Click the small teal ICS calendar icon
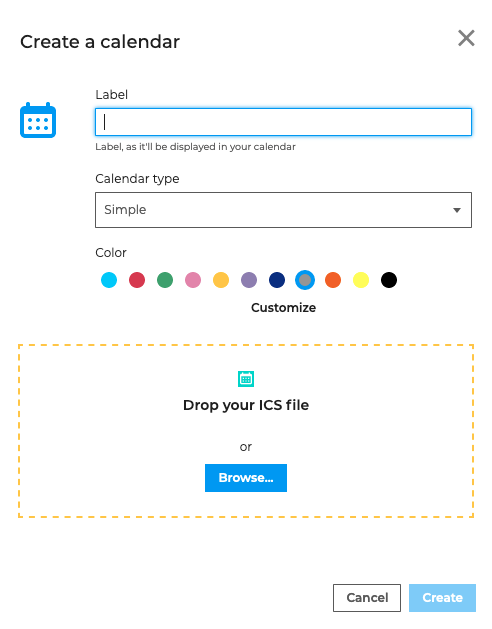 [246, 379]
